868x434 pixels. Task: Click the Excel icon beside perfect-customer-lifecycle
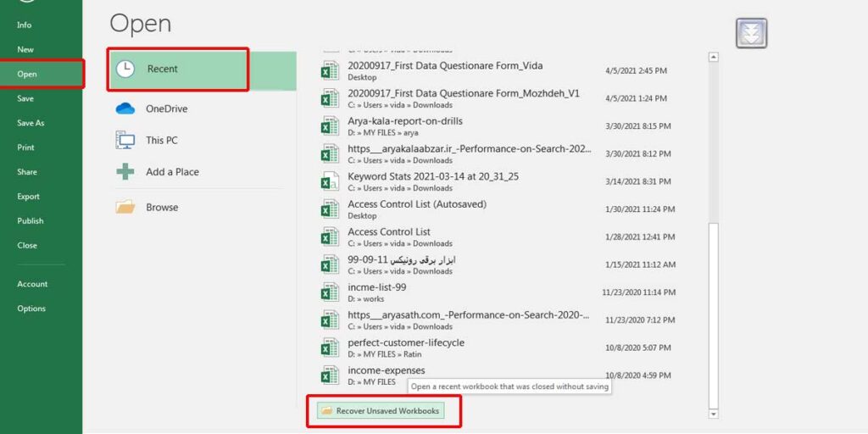(330, 348)
